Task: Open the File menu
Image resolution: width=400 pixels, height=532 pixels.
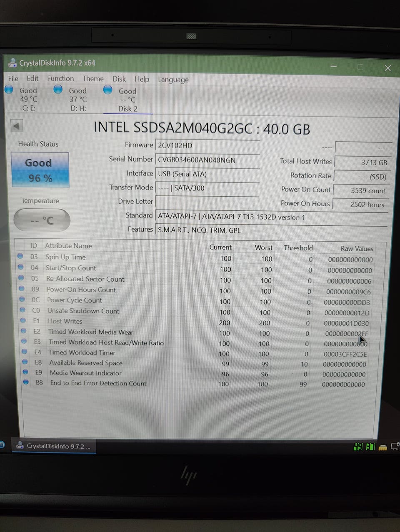Action: pyautogui.click(x=13, y=78)
